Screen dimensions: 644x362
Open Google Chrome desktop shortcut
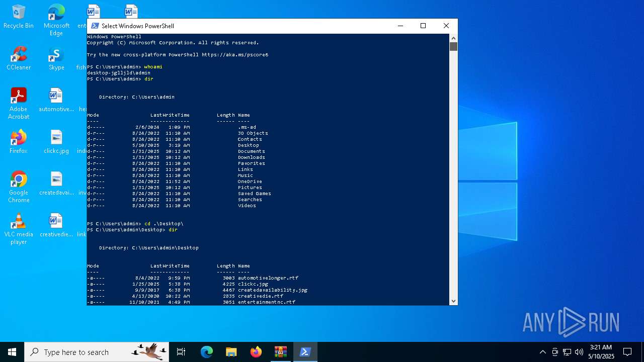[x=19, y=187]
